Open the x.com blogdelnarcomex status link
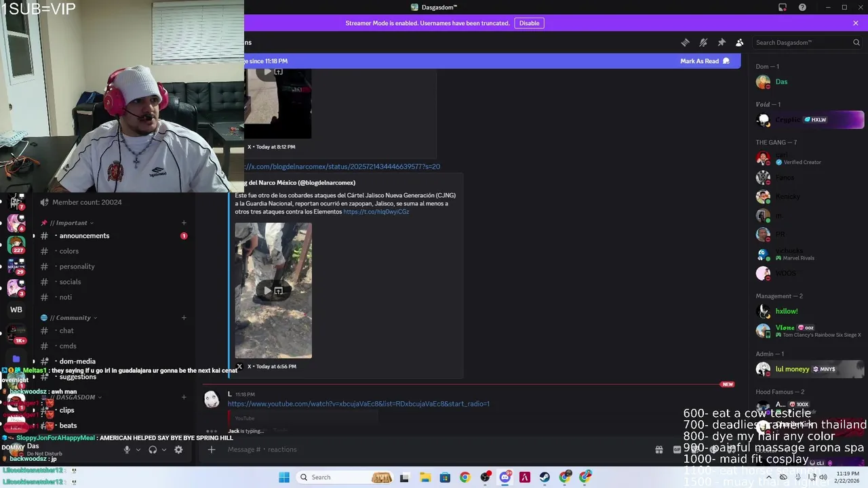The width and height of the screenshot is (868, 488). click(342, 167)
